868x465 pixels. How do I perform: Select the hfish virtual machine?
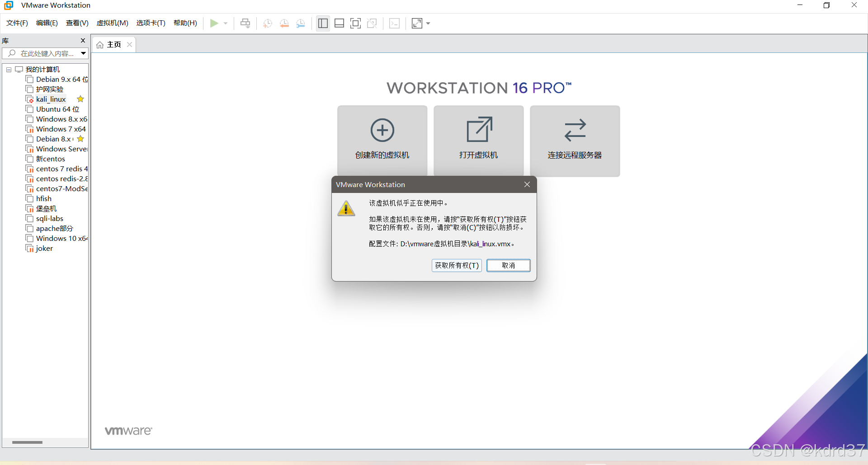click(x=39, y=198)
